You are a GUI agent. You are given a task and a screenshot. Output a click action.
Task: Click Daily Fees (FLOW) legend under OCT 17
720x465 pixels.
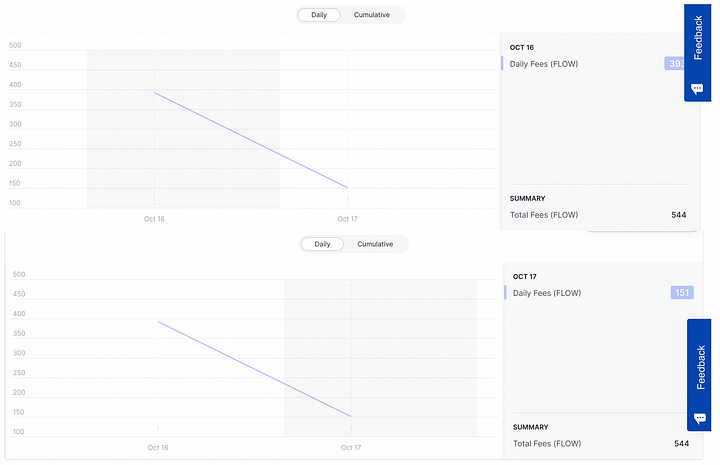(547, 293)
